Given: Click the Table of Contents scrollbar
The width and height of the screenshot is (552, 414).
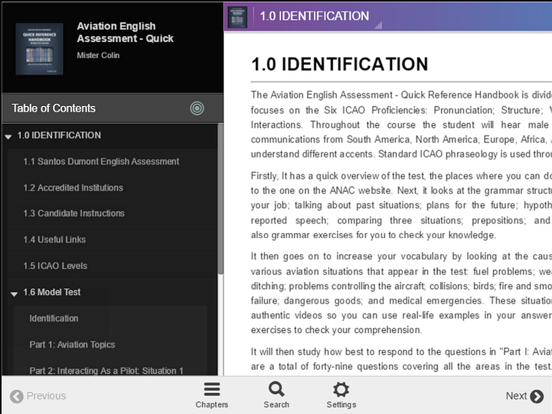Looking at the screenshot, I should pos(220,199).
